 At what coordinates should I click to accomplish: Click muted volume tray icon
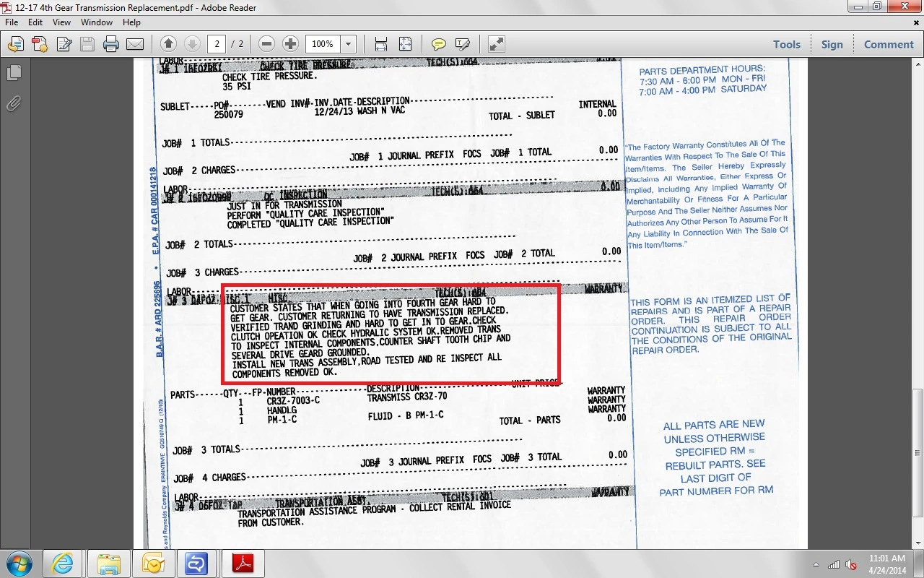click(851, 564)
